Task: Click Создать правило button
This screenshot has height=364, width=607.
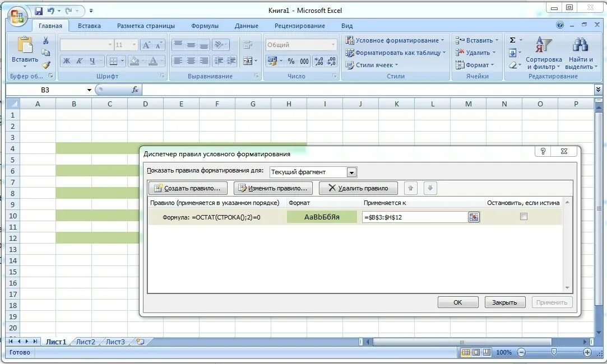Action: [x=188, y=188]
